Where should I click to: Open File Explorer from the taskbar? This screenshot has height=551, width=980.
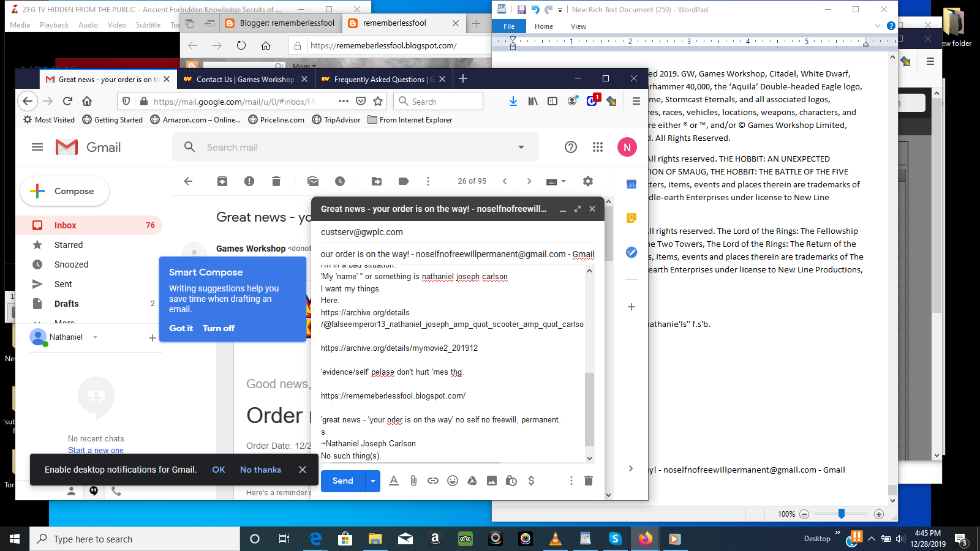point(375,539)
